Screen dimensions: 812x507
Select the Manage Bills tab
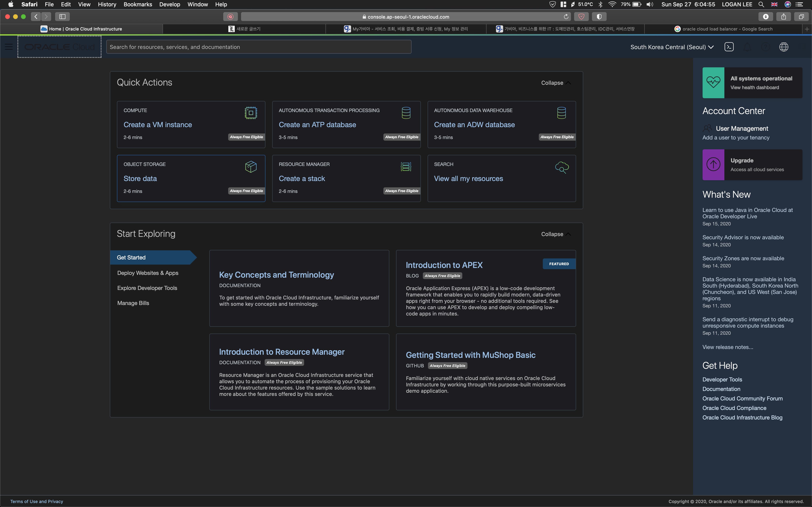(133, 303)
